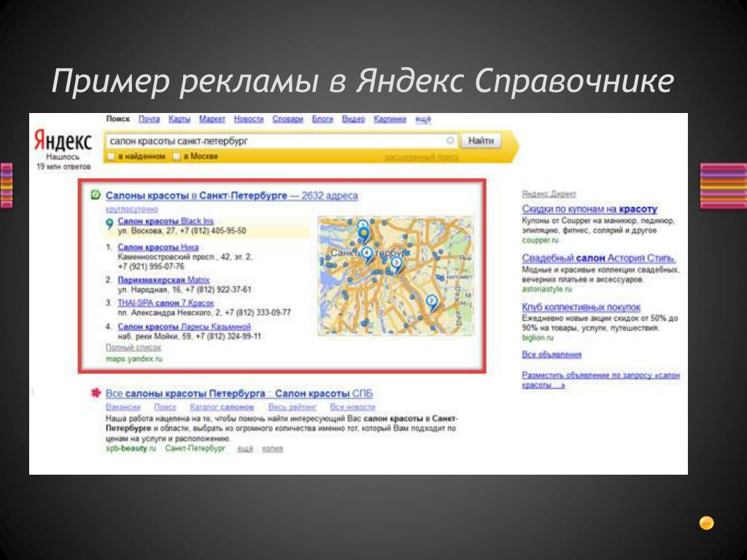Image resolution: width=747 pixels, height=560 pixels.
Task: Click the spb-beauty.ru address link
Action: 131,448
